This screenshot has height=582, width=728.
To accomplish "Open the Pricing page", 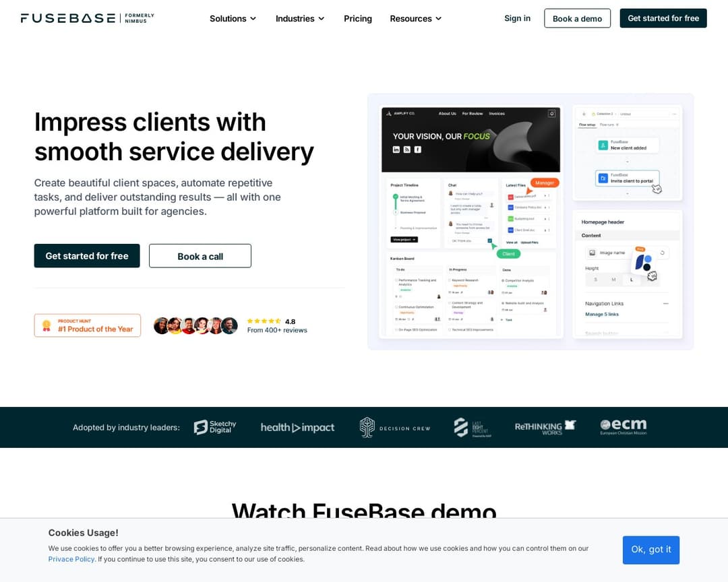I will (357, 19).
